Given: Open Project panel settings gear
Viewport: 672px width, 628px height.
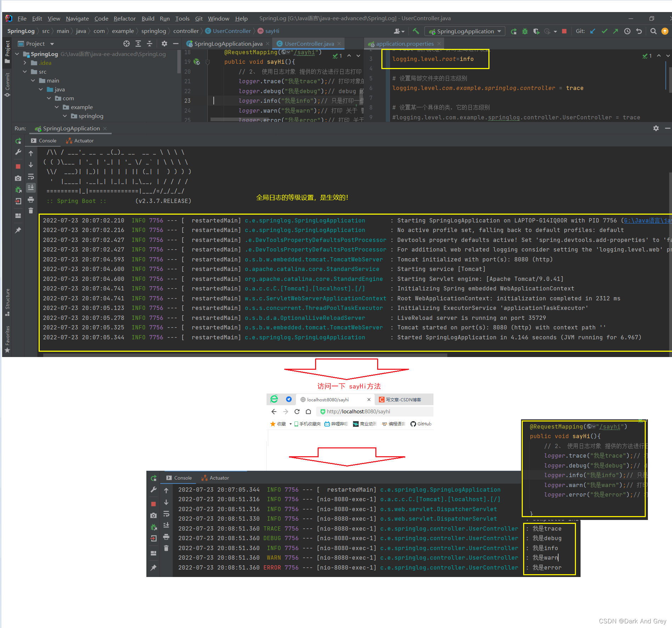Looking at the screenshot, I should 164,44.
